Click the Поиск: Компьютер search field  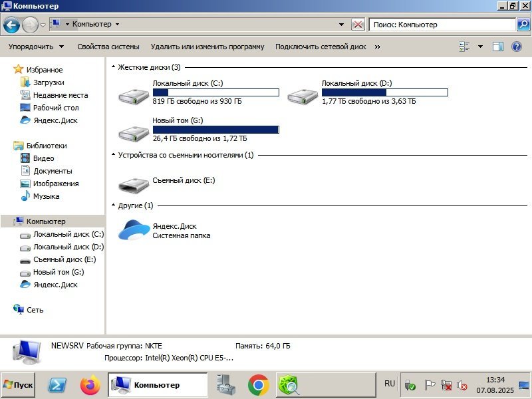[442, 25]
